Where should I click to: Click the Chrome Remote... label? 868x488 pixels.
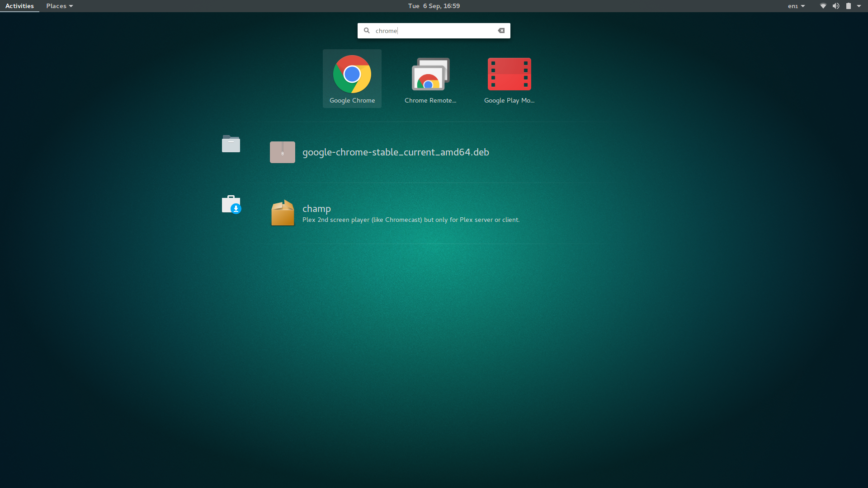pos(430,100)
